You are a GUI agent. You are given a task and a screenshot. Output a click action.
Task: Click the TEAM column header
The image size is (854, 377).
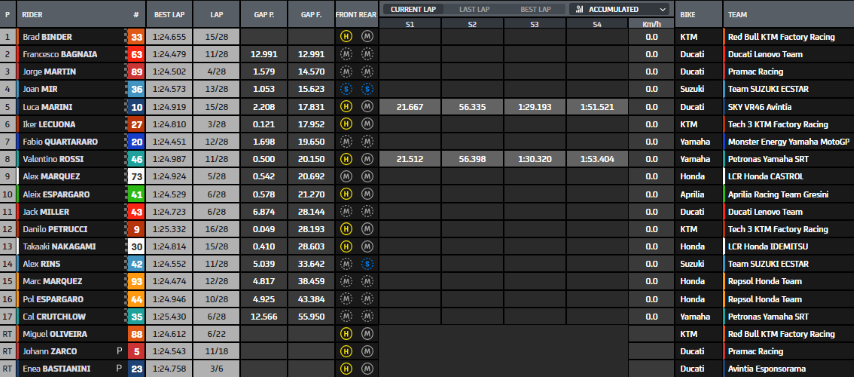[x=788, y=14]
